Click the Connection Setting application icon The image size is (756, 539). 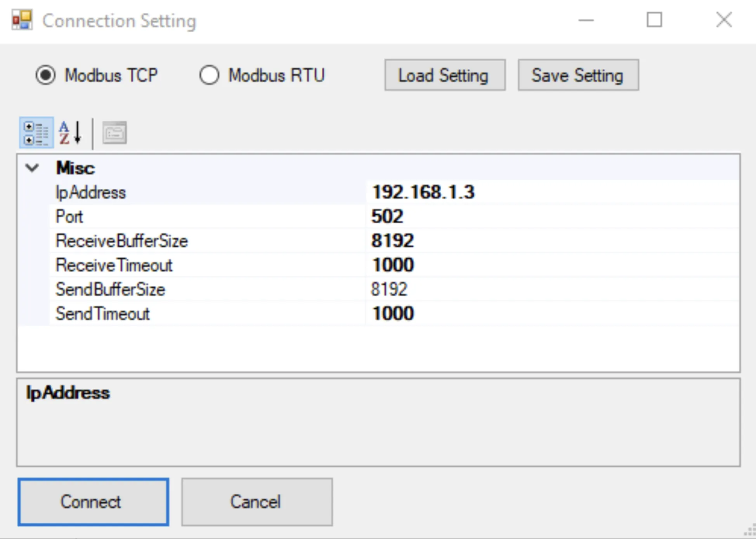tap(21, 19)
